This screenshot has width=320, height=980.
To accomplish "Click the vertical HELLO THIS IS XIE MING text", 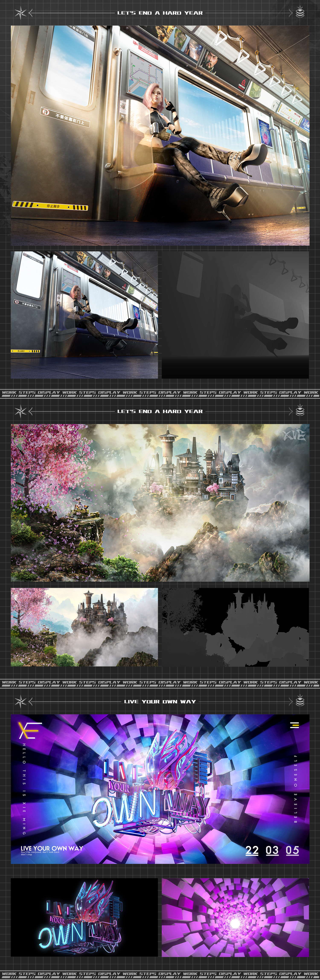I will tap(24, 789).
